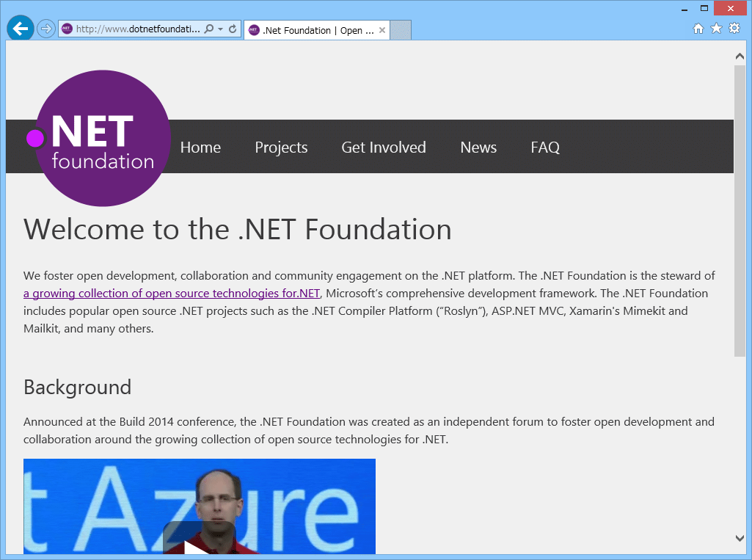The width and height of the screenshot is (752, 560).
Task: Click Home in the navigation bar
Action: (x=200, y=147)
